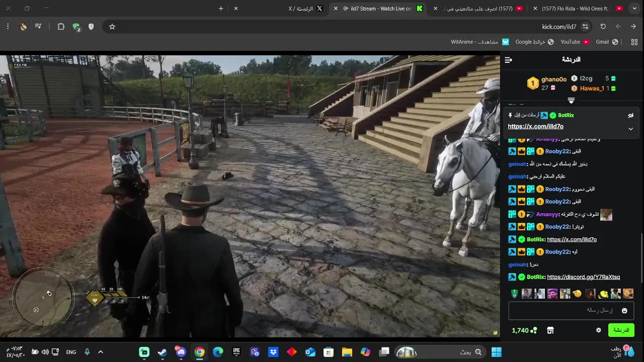This screenshot has width=644, height=362.
Task: Open the extensions puzzle menu
Action: click(x=61, y=27)
